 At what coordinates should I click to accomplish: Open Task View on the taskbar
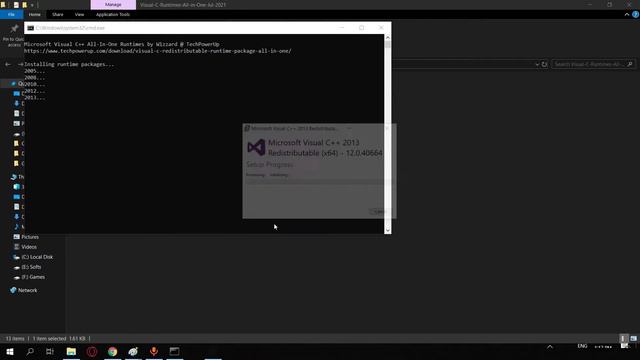[50, 351]
